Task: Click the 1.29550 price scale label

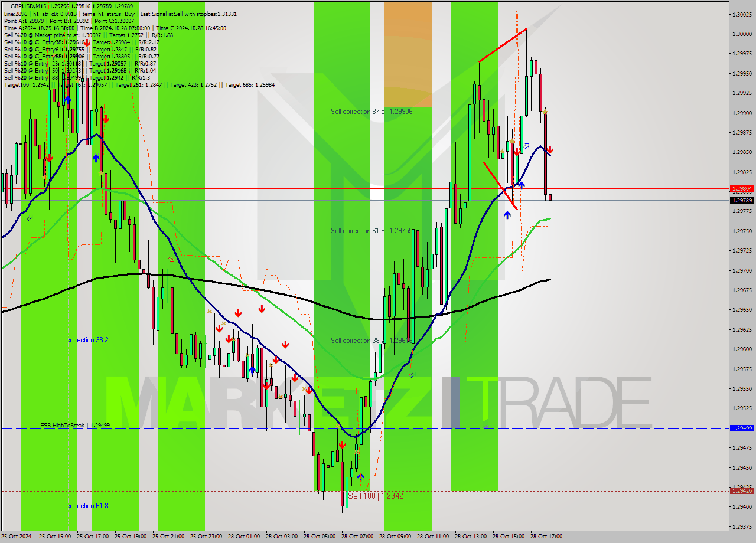Action: [742, 388]
